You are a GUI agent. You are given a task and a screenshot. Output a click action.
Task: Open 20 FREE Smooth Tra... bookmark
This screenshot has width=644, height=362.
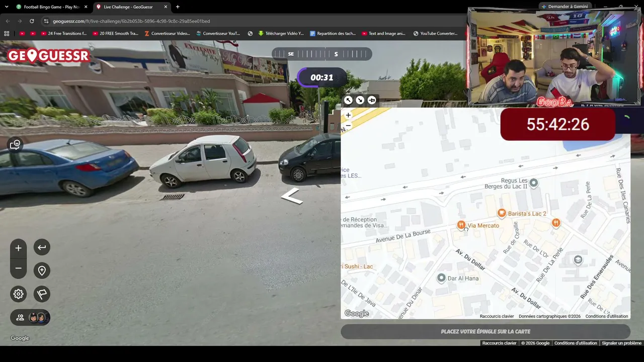[x=115, y=34]
